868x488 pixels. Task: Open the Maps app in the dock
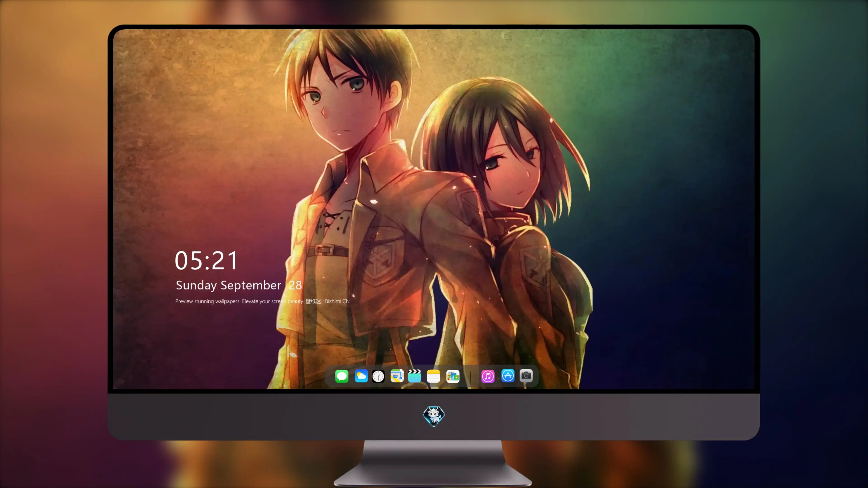[x=397, y=376]
